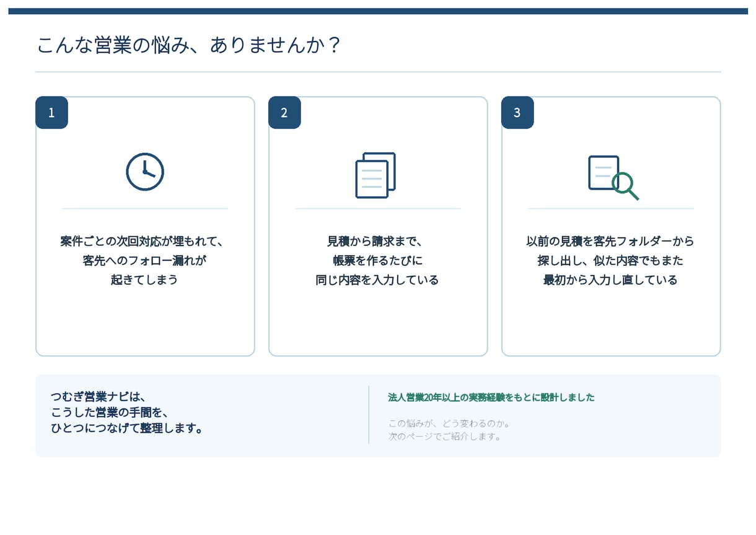The height and width of the screenshot is (535, 756).
Task: Click the gray line 次のページでご紹介します。
Action: click(444, 436)
